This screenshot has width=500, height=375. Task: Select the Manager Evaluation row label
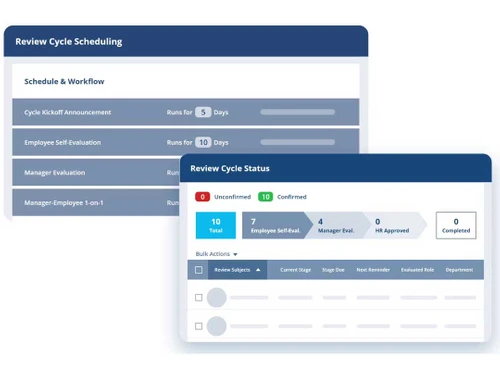point(55,172)
